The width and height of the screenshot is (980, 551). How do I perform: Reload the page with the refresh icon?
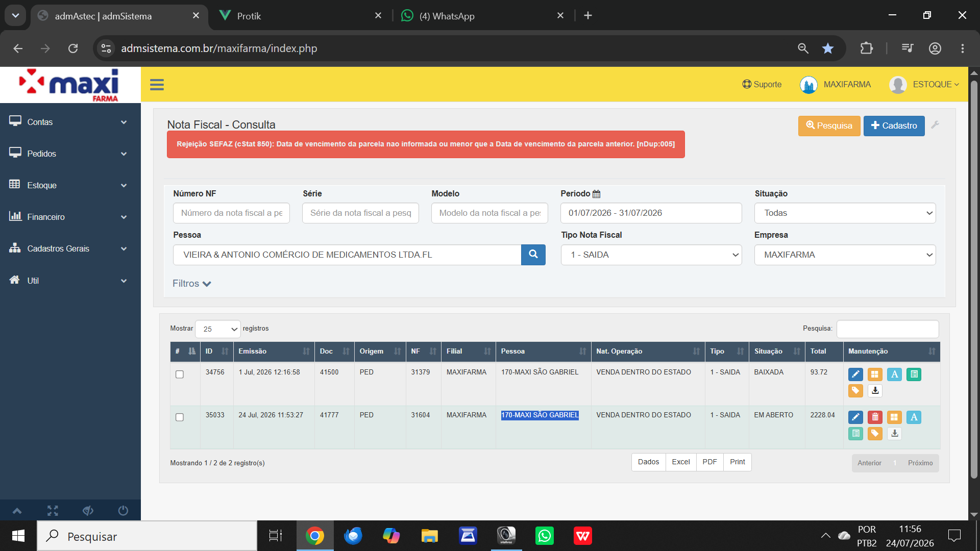[x=73, y=48]
